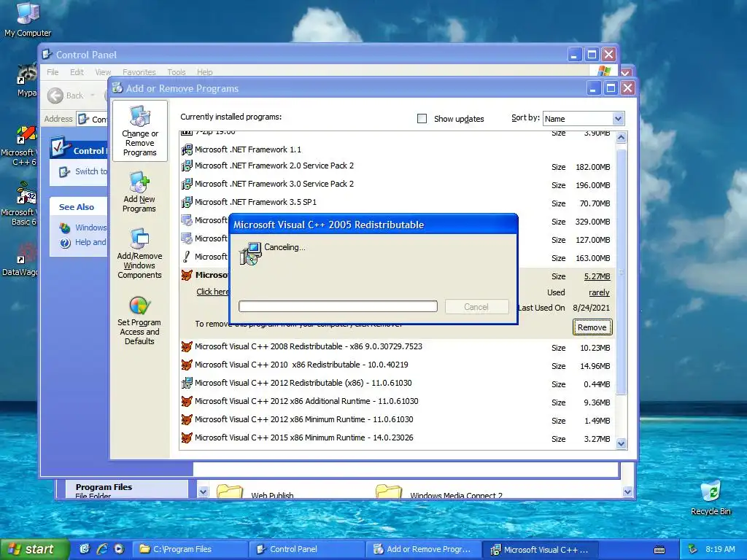The height and width of the screenshot is (560, 747).
Task: Switch to Control Panel taskbar button
Action: (306, 549)
